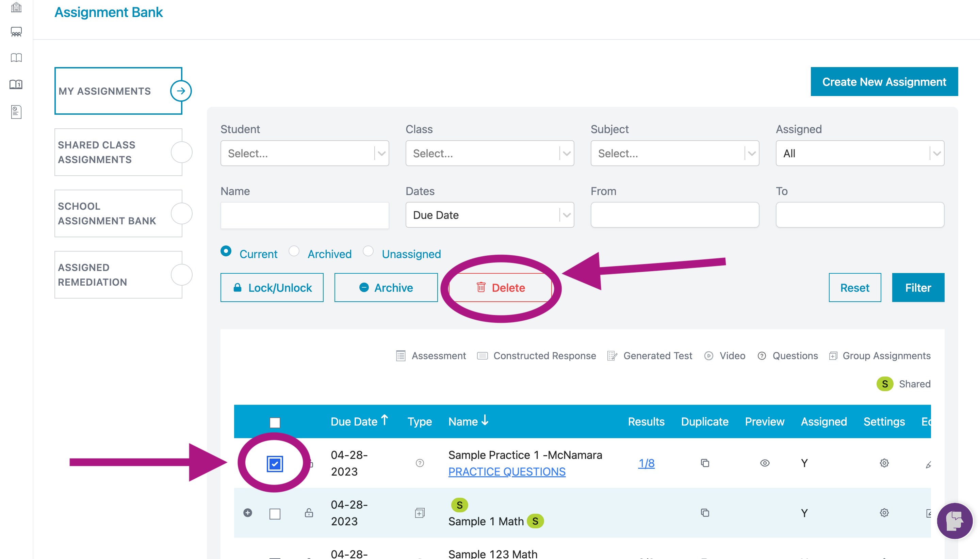The width and height of the screenshot is (980, 559).
Task: Select the Current radio button filter
Action: 227,253
